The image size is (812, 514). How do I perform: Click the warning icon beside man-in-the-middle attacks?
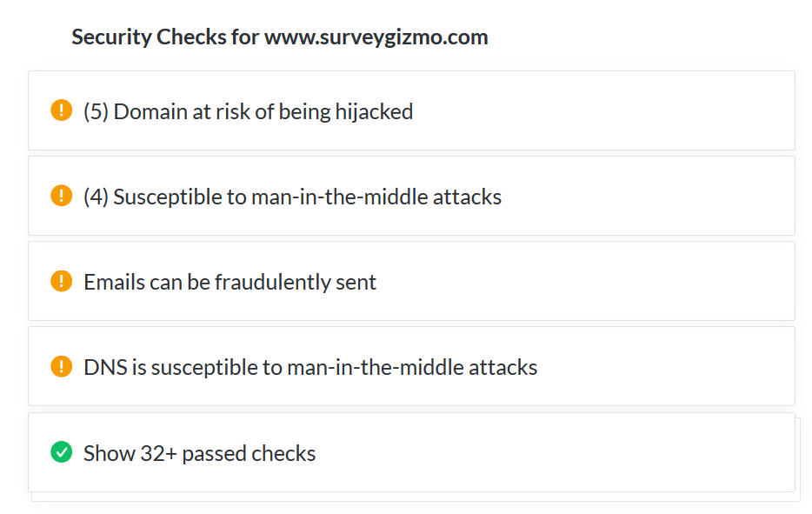(x=61, y=196)
